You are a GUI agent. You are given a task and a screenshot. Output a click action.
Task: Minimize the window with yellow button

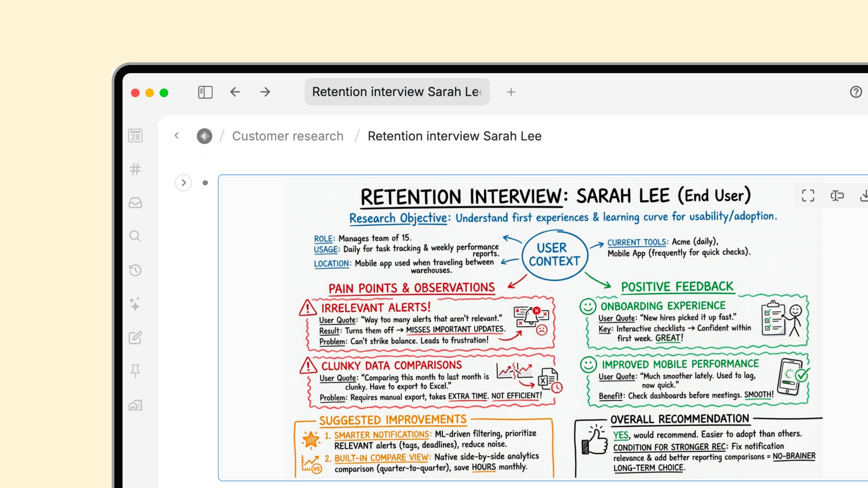[x=150, y=93]
